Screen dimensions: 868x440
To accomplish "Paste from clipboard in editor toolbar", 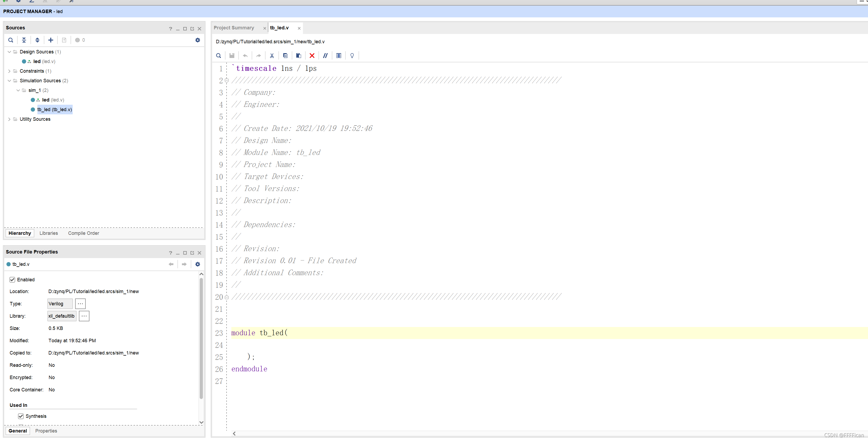I will [298, 56].
